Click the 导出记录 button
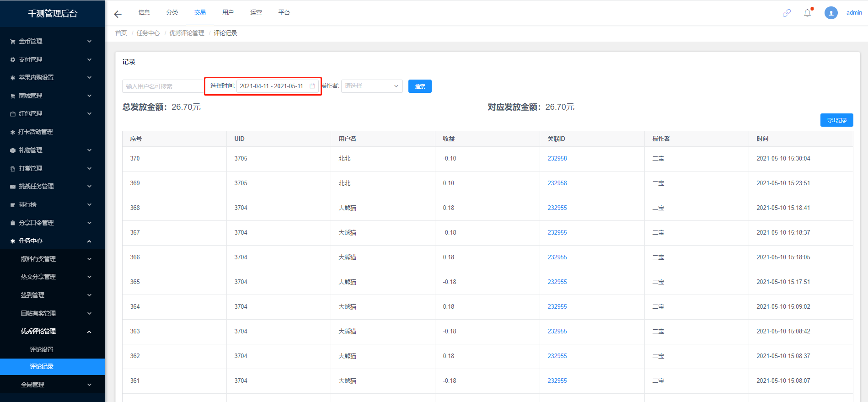Viewport: 868px width, 402px height. pos(836,120)
